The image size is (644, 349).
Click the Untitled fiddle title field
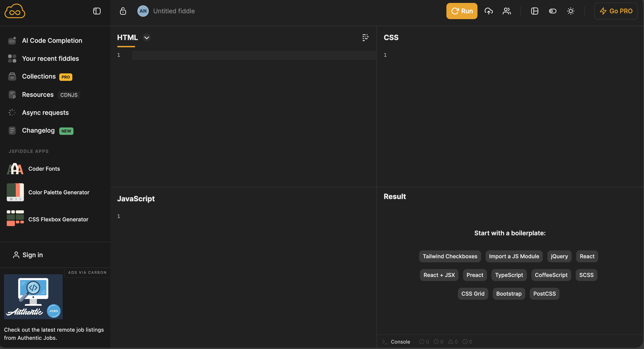click(174, 11)
